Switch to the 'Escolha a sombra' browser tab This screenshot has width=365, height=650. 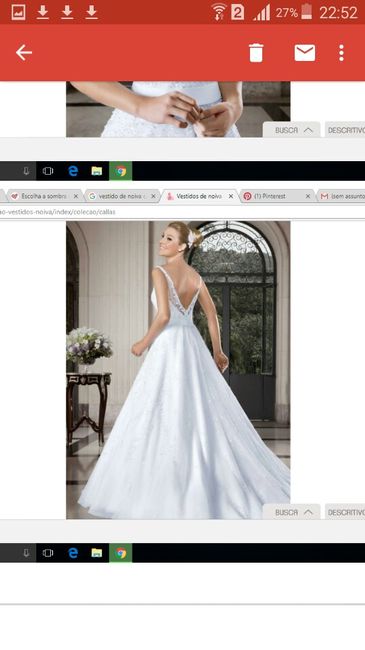tap(44, 196)
